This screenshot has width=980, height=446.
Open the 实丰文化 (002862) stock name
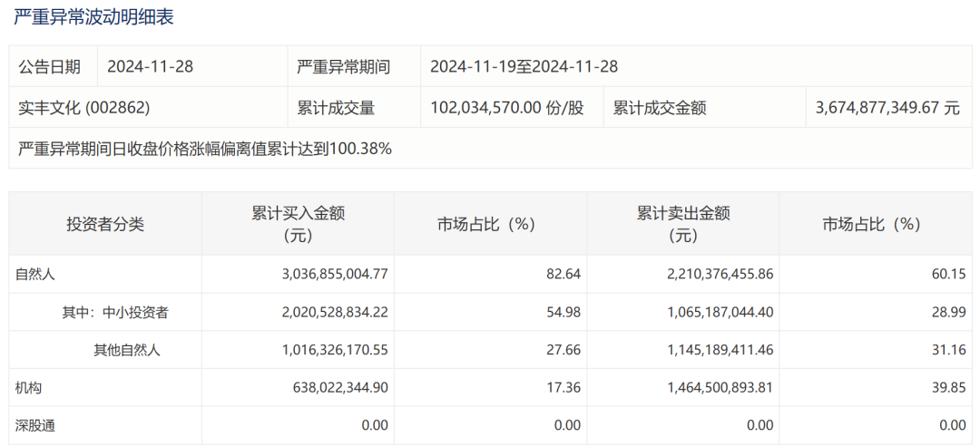(x=83, y=108)
